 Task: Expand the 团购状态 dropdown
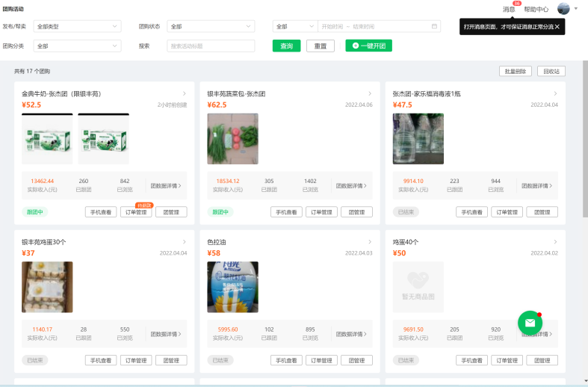coord(211,26)
